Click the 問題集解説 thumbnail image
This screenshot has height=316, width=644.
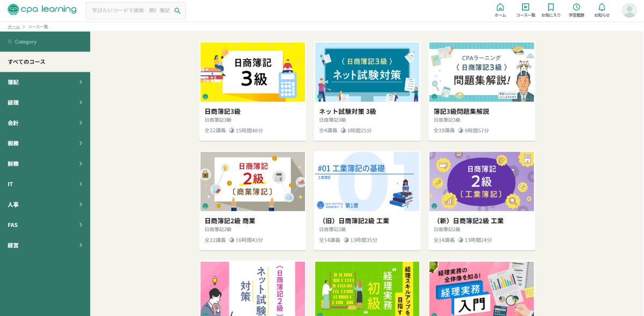point(481,72)
